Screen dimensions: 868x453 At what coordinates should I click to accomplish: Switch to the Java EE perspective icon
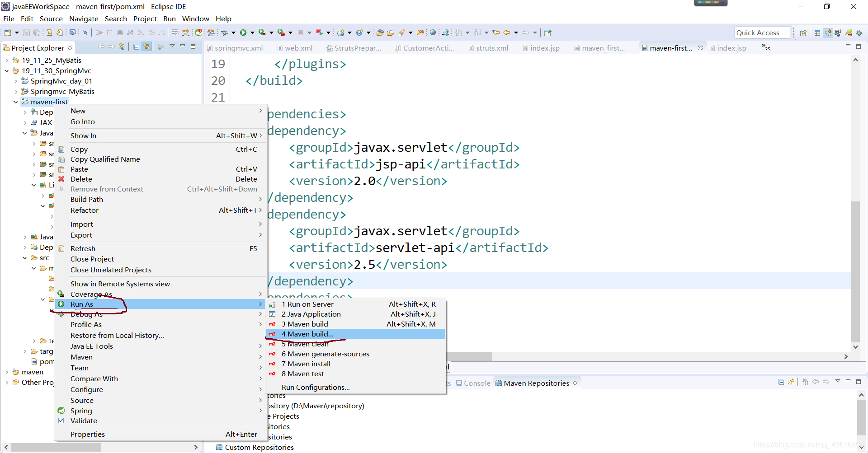point(828,33)
